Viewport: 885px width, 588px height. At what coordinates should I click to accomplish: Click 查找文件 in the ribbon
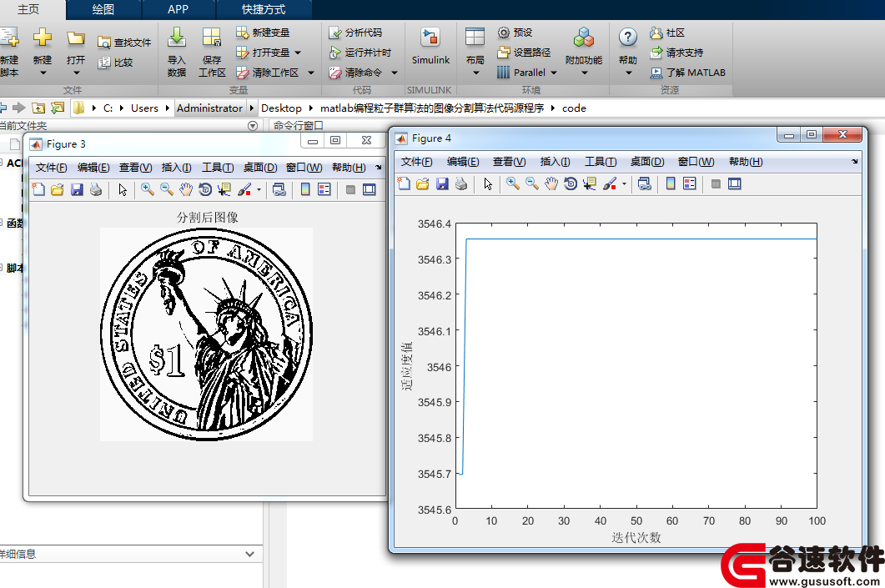tap(124, 43)
